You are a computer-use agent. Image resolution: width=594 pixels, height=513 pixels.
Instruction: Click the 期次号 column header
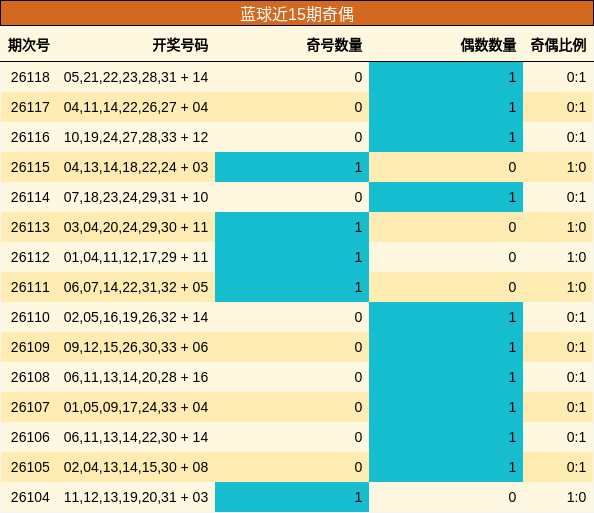click(29, 45)
